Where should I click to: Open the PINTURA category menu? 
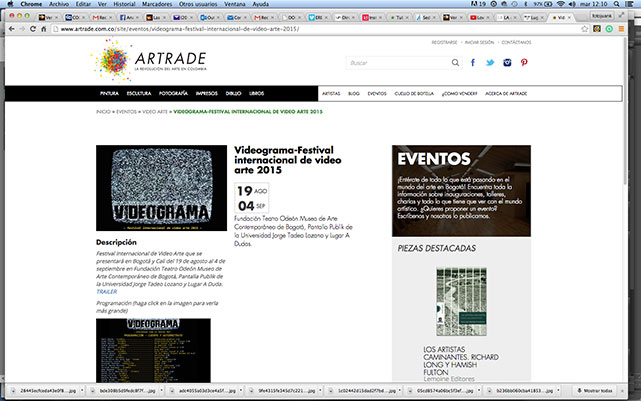tap(109, 92)
